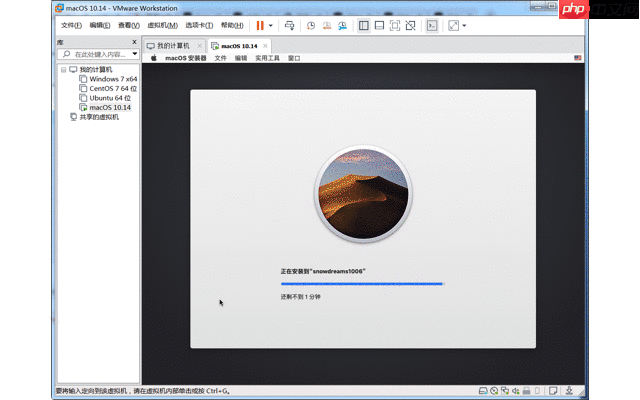Close the 我的计算机 tab
640x400 pixels.
point(199,46)
